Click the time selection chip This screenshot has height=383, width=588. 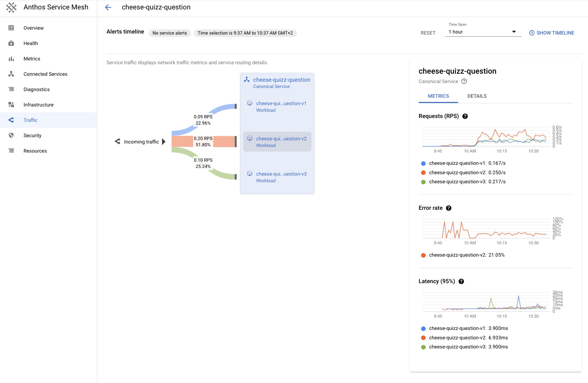click(245, 33)
